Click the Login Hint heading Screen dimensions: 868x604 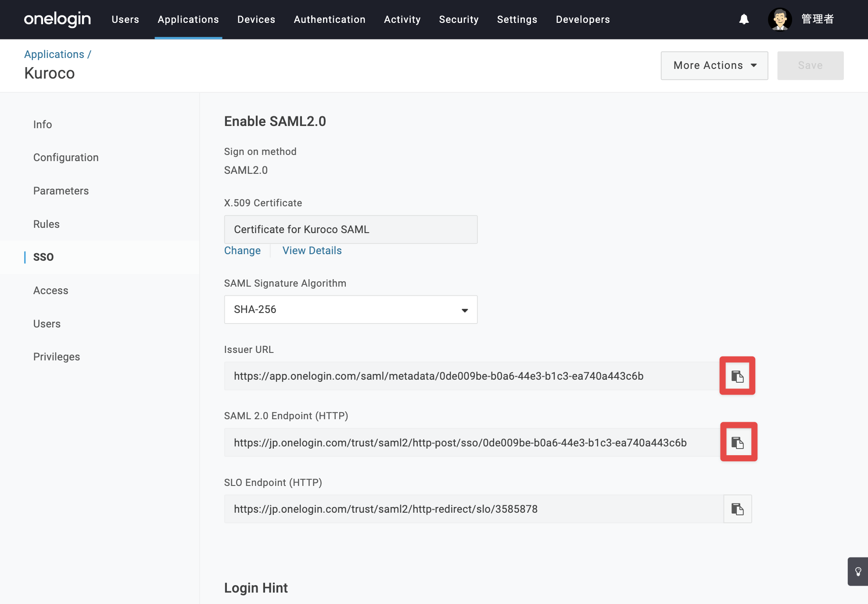[x=256, y=588]
